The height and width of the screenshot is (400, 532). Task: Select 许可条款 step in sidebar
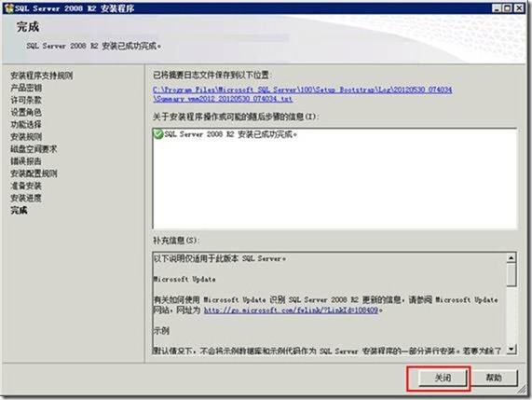[x=26, y=100]
